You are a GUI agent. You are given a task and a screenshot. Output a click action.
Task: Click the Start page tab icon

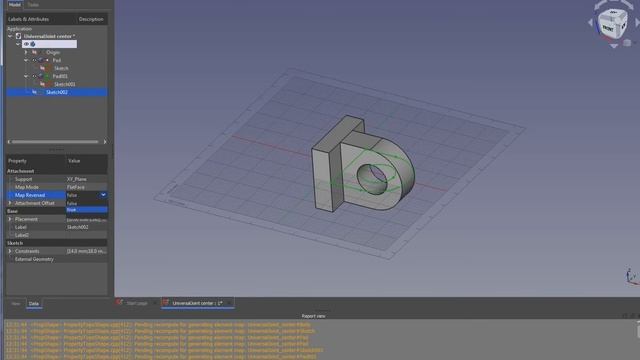click(119, 302)
